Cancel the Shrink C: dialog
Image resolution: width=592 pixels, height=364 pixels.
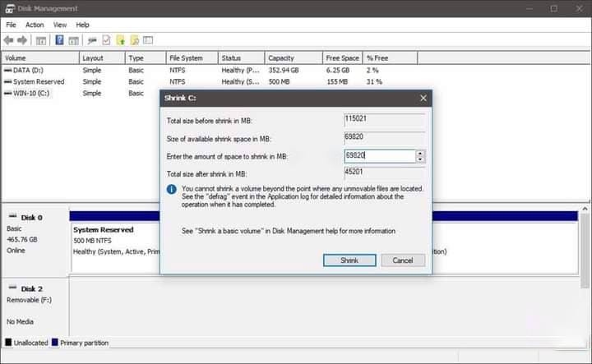403,260
